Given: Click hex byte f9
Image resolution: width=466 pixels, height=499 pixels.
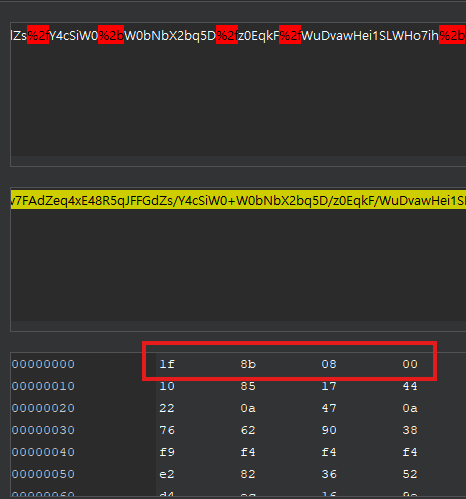Looking at the screenshot, I should pyautogui.click(x=167, y=452).
